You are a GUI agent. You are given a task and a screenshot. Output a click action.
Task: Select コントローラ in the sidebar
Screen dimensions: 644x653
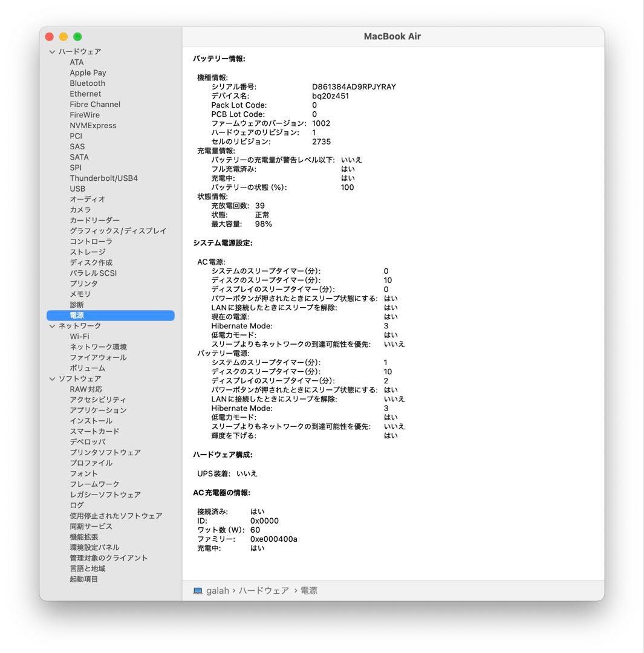pos(91,241)
